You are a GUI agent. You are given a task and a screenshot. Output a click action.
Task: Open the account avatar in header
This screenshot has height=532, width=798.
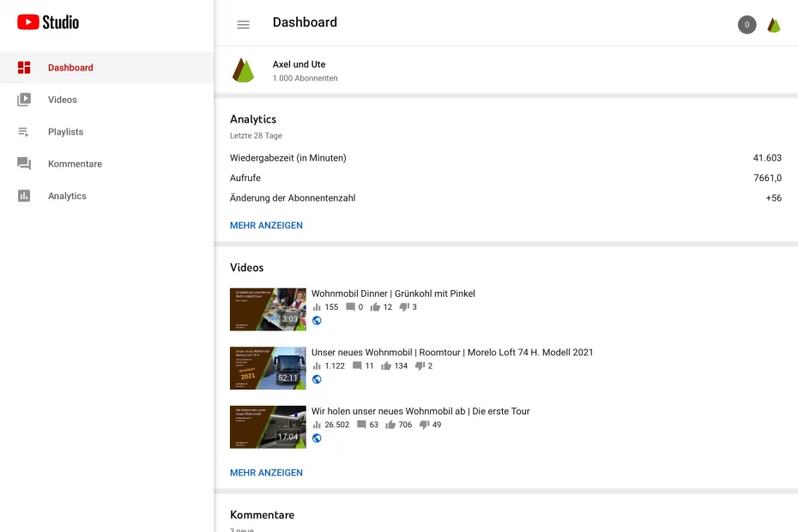tap(774, 25)
